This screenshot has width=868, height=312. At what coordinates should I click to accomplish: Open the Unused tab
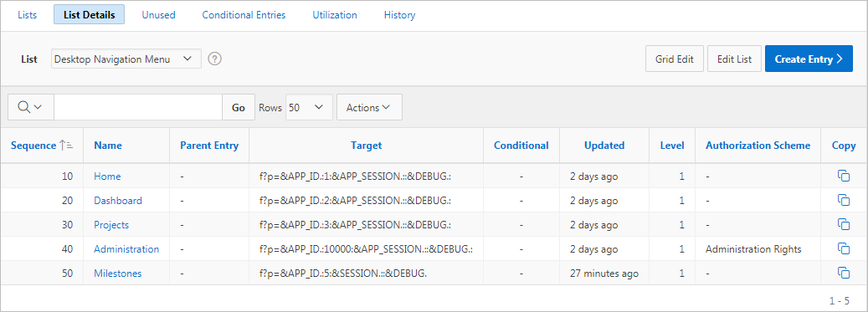[158, 15]
